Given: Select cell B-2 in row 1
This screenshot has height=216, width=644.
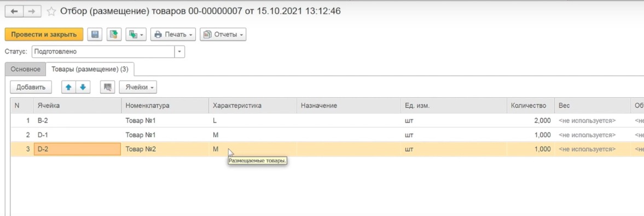Looking at the screenshot, I should 77,121.
